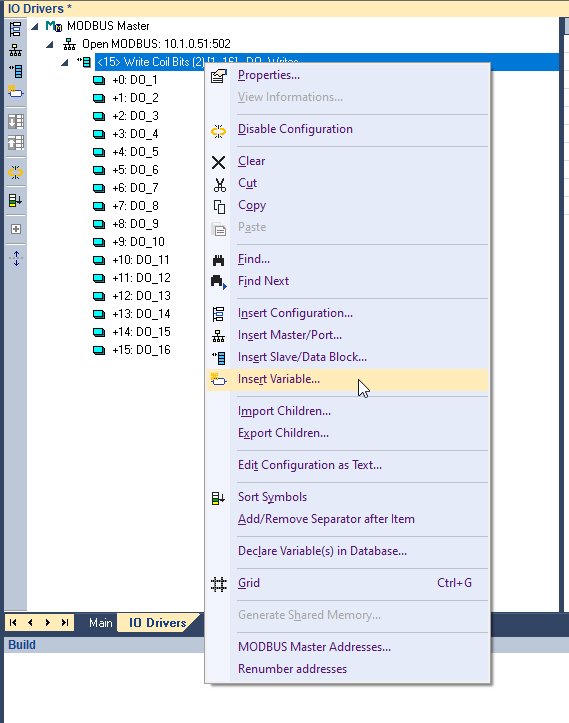Toggle Grid menu entry

(x=347, y=583)
